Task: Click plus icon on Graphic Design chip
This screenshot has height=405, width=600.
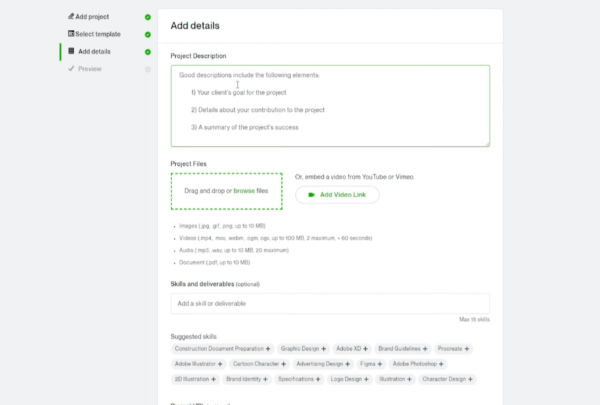Action: 323,349
